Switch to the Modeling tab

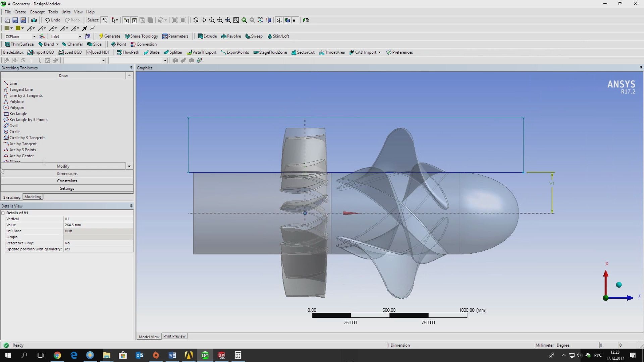point(33,197)
